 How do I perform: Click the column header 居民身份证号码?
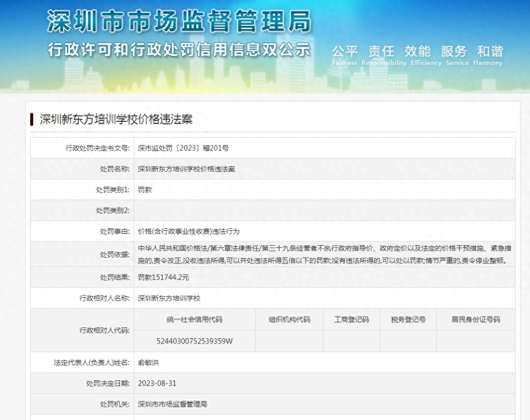(x=476, y=319)
